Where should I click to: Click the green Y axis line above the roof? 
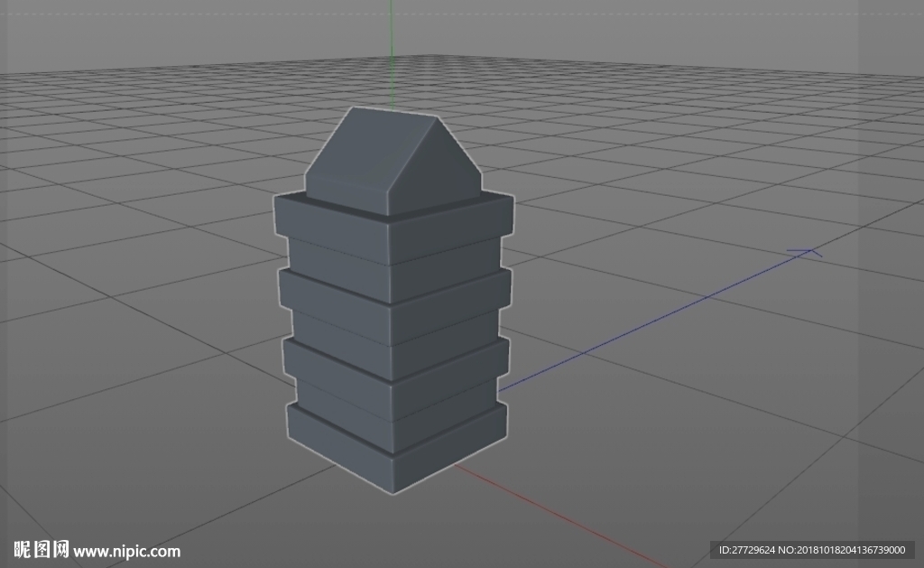(x=391, y=54)
